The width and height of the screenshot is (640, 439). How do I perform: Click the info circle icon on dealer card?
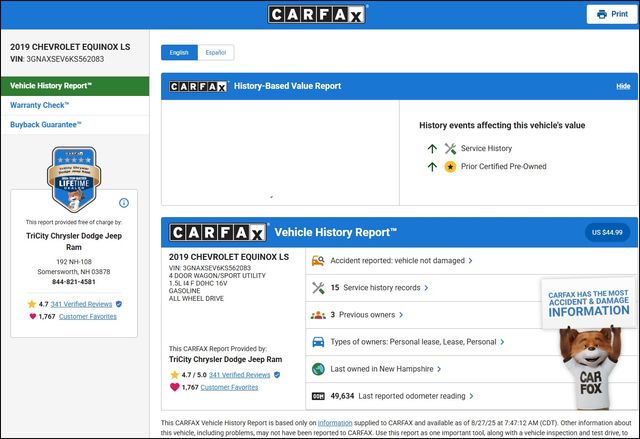tap(124, 203)
